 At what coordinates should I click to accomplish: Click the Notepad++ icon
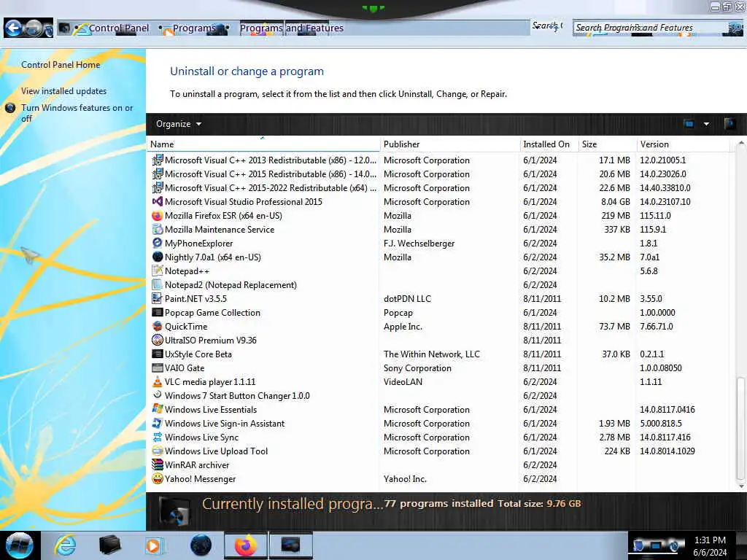point(158,271)
